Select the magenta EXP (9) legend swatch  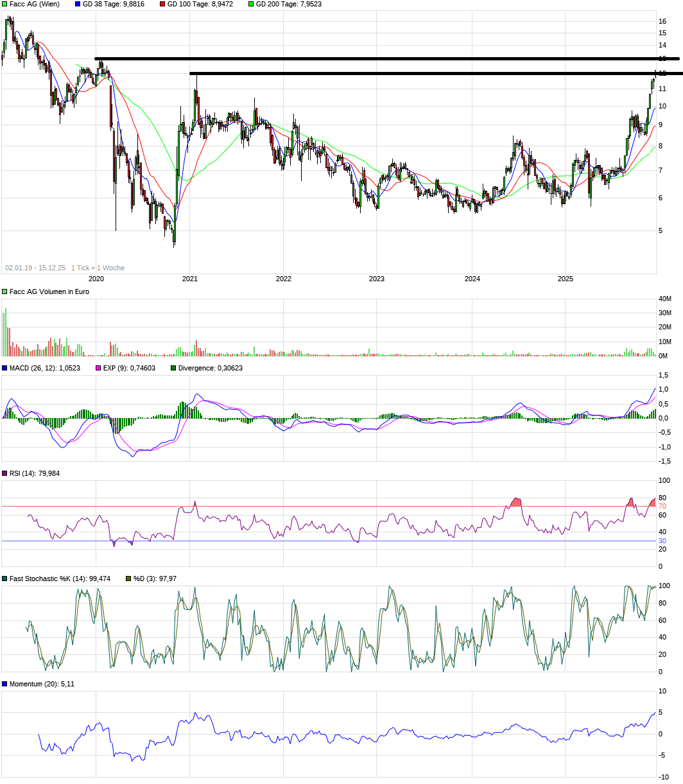[x=98, y=368]
